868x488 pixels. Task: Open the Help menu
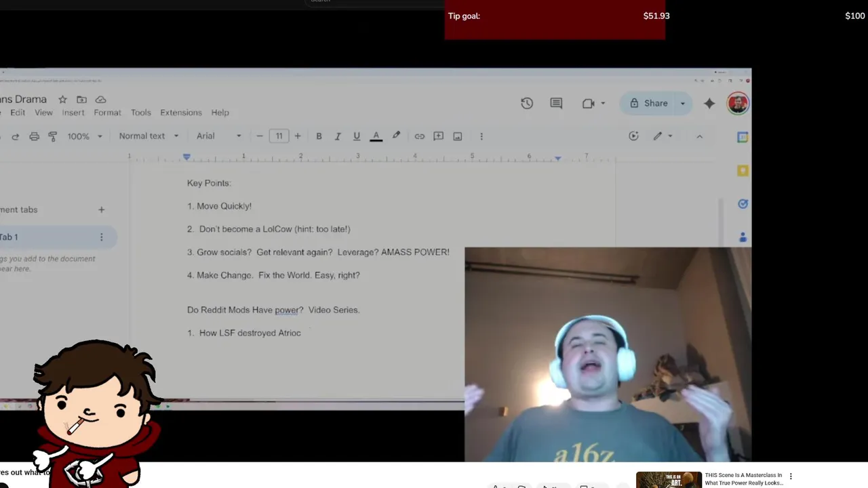[x=220, y=113]
